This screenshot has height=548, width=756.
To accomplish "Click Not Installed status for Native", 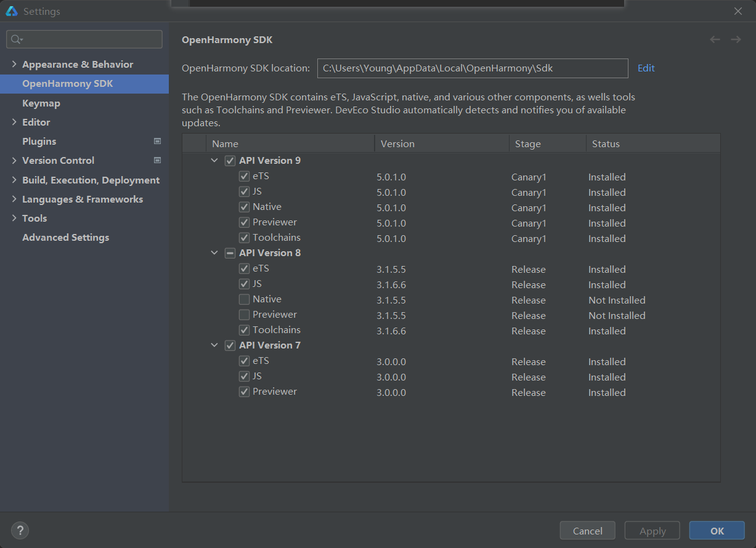I will click(617, 300).
